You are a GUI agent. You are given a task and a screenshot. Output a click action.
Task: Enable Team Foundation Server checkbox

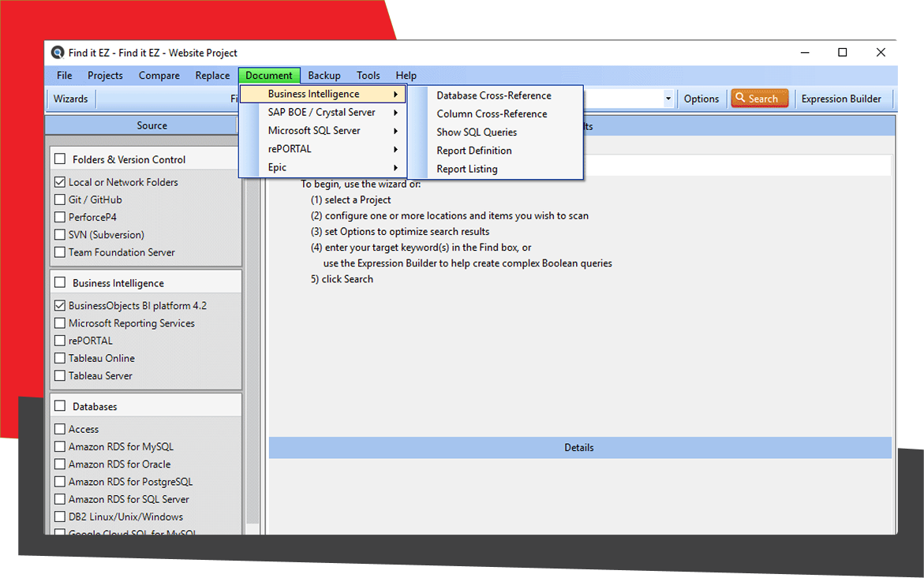point(60,252)
